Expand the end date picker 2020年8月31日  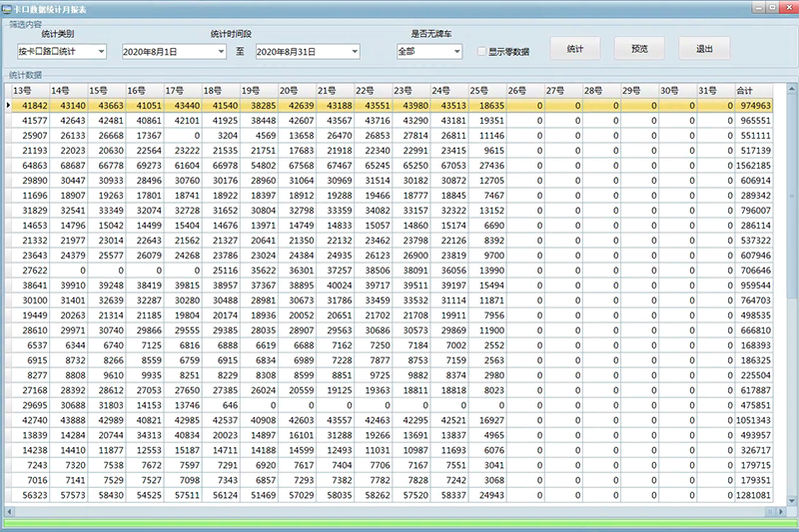(x=353, y=51)
